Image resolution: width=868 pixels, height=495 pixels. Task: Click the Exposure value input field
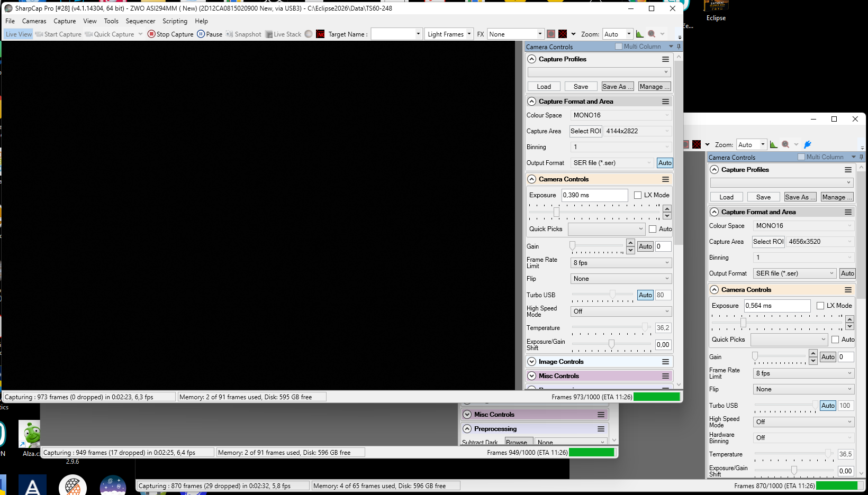point(594,195)
